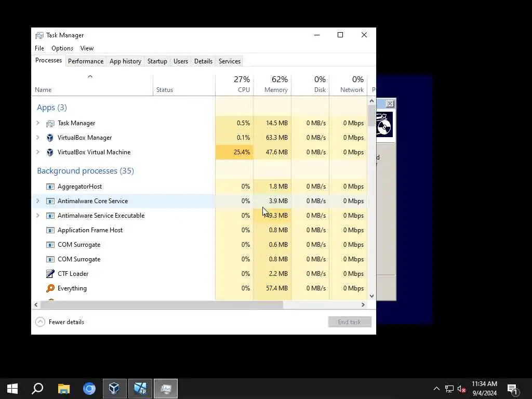Image resolution: width=532 pixels, height=399 pixels.
Task: Expand the Task Manager app row
Action: [x=38, y=123]
